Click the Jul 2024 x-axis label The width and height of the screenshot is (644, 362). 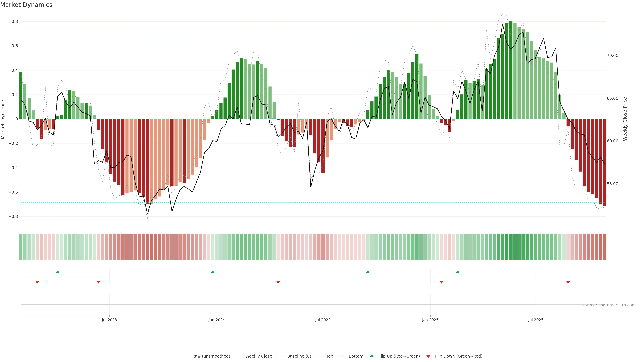tap(323, 320)
